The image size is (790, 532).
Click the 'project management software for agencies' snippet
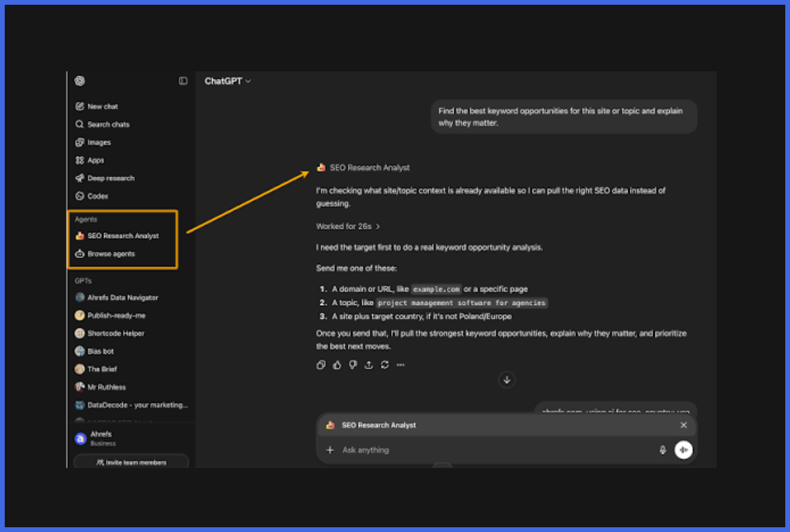[x=461, y=303]
